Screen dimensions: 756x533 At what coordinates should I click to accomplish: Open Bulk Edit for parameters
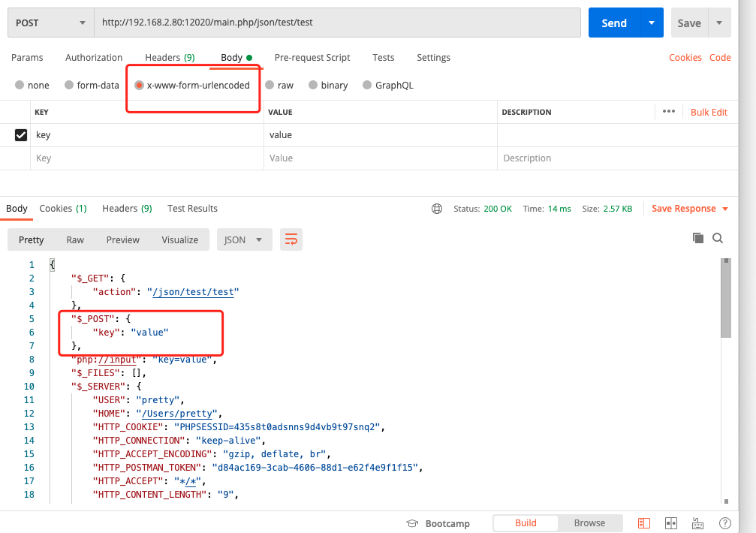coord(709,112)
